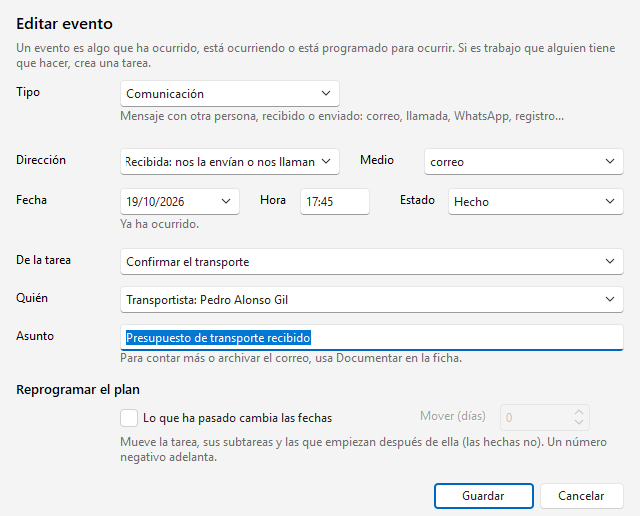The width and height of the screenshot is (640, 516).
Task: Click the 'Editar evento' heading
Action: [x=64, y=24]
